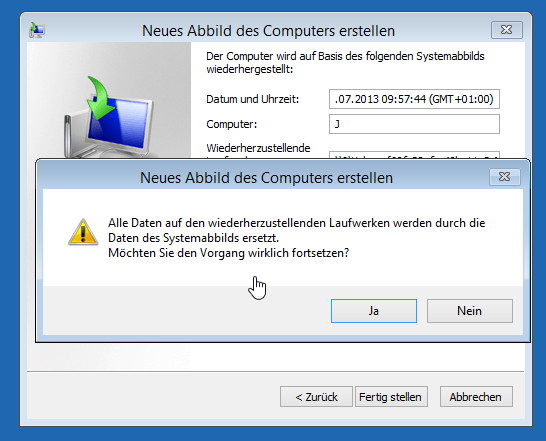Click the 'Möchten Sie den Vorgang' warning text
Image resolution: width=546 pixels, height=441 pixels.
[228, 253]
